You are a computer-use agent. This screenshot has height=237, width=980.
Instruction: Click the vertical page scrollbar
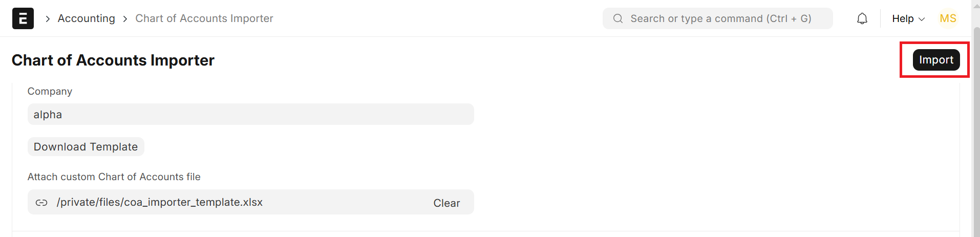click(976, 128)
